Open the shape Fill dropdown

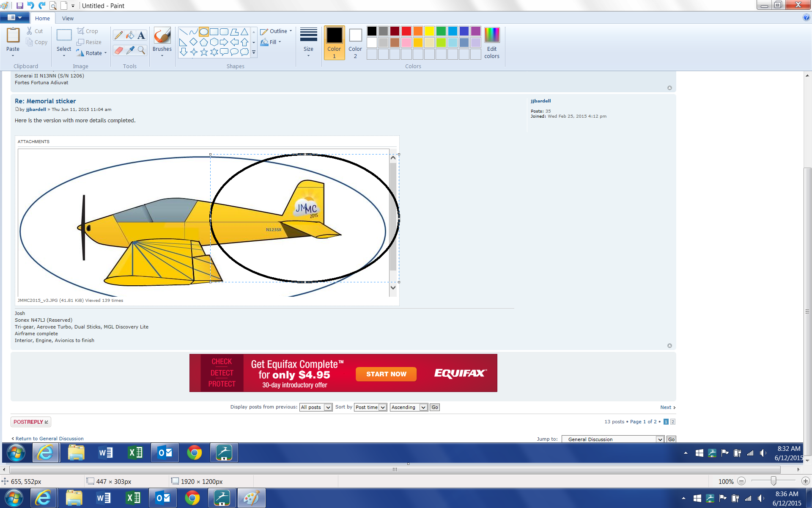coord(271,42)
